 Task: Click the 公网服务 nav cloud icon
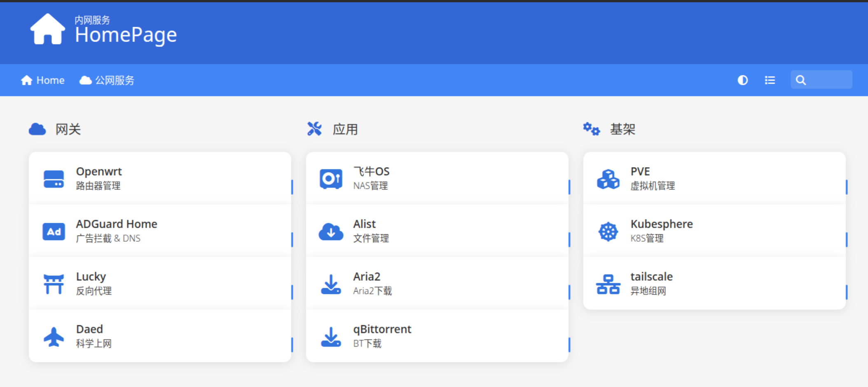point(85,80)
